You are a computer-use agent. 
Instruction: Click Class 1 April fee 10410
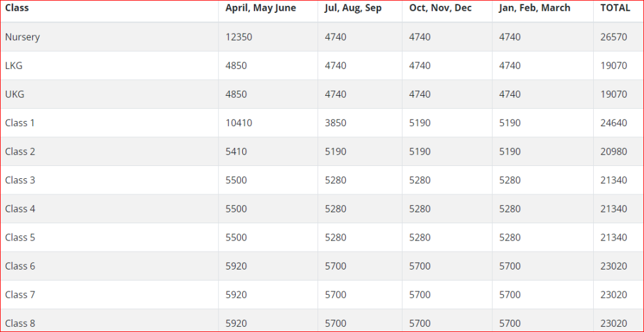pos(239,123)
